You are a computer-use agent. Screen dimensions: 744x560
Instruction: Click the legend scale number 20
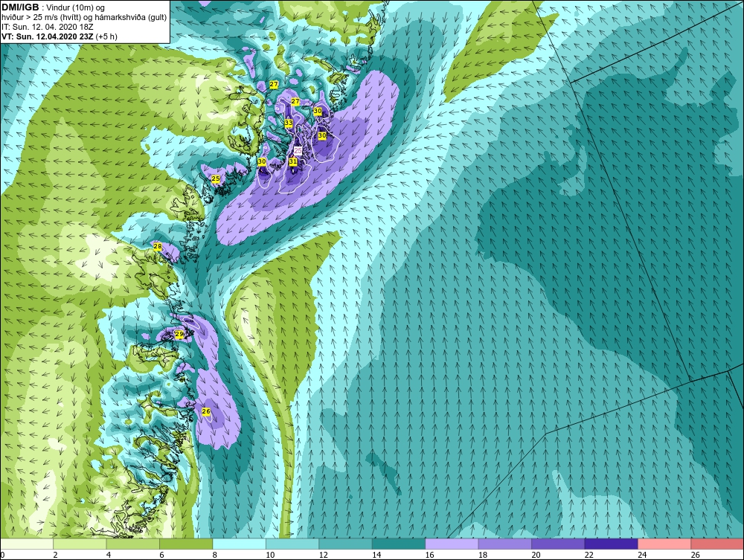coord(536,555)
